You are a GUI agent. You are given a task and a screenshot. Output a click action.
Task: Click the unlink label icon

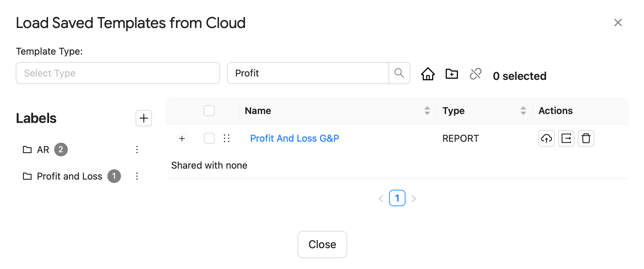tap(475, 73)
